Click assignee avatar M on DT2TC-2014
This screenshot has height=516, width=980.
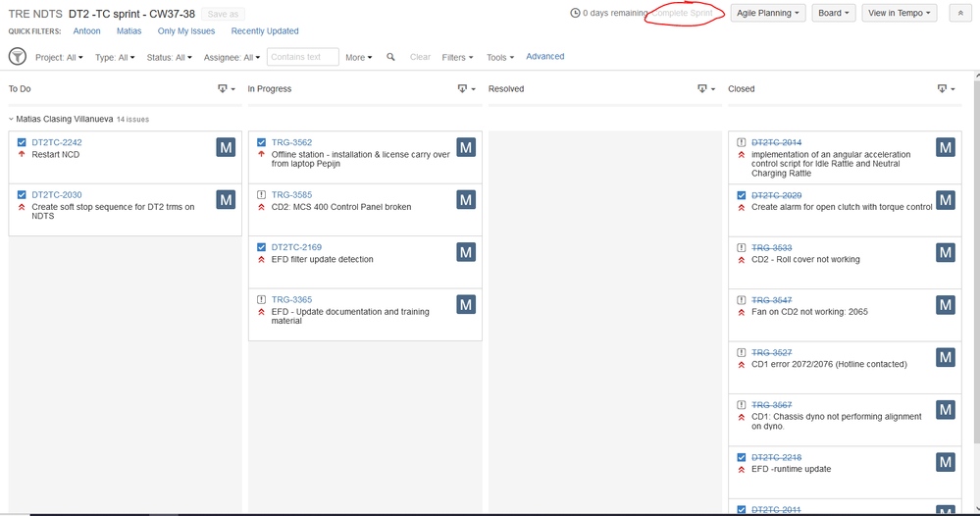click(x=946, y=147)
